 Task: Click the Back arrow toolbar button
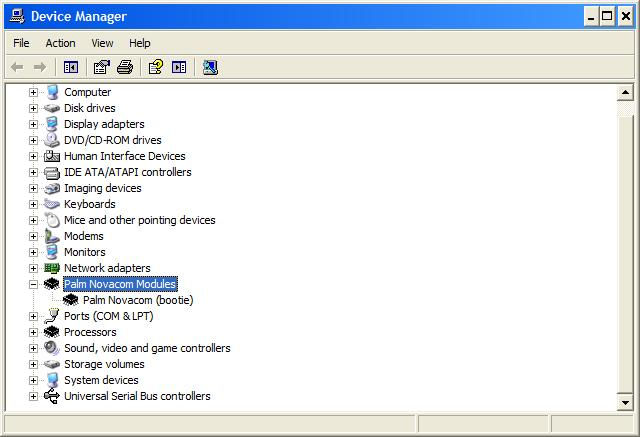pos(17,67)
